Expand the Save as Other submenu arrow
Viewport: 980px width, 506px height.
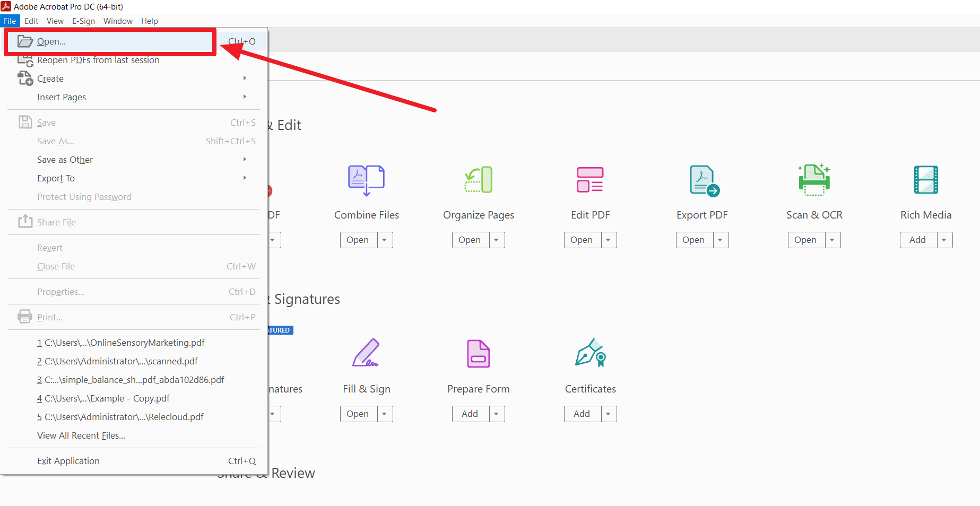245,159
